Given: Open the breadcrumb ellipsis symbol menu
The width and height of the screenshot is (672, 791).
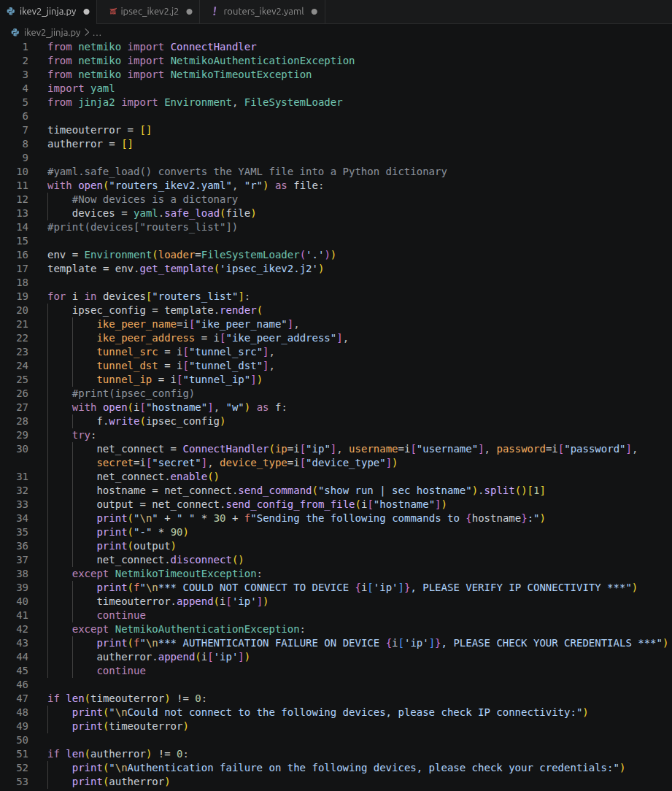Looking at the screenshot, I should click(x=97, y=33).
